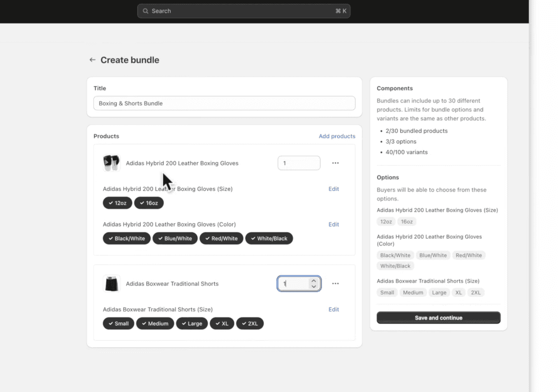This screenshot has height=392, width=559.
Task: Edit the Boxwear shorts Size options
Action: (x=333, y=309)
